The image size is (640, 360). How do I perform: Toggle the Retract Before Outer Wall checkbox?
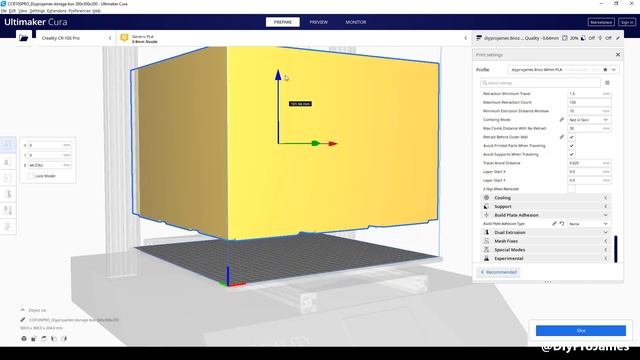click(571, 137)
